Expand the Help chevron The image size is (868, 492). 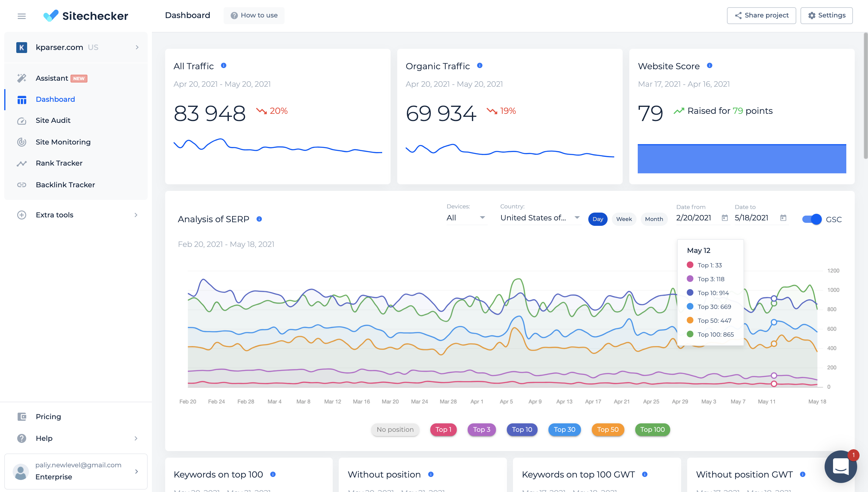136,438
